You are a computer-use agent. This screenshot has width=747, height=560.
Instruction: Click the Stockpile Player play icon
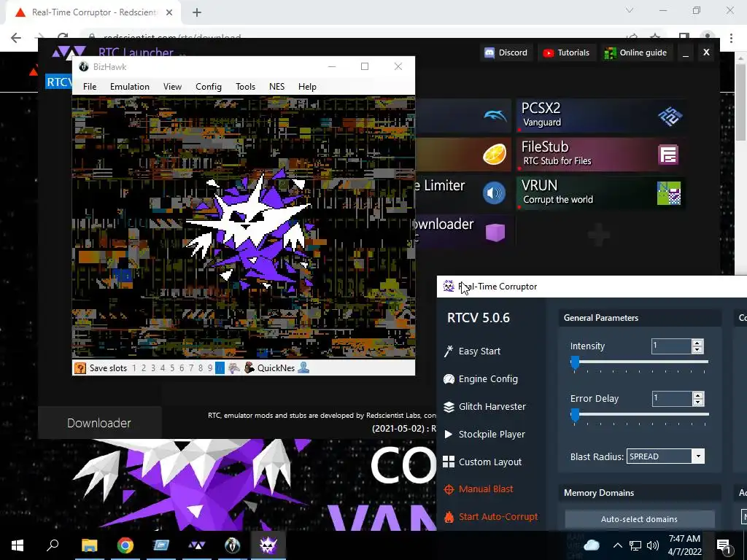[x=449, y=434]
